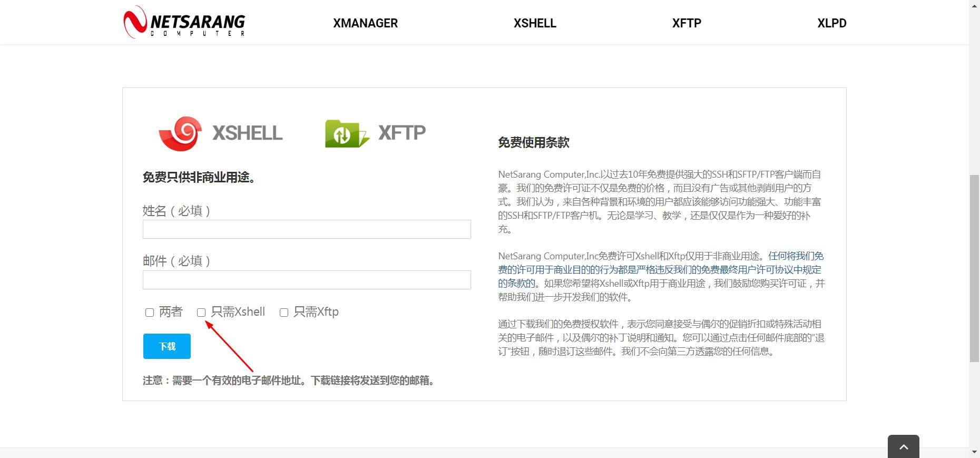Click the paragraph starting 通过下载我们的免费授权软件
Screen dimensions: 980x458
click(661, 338)
